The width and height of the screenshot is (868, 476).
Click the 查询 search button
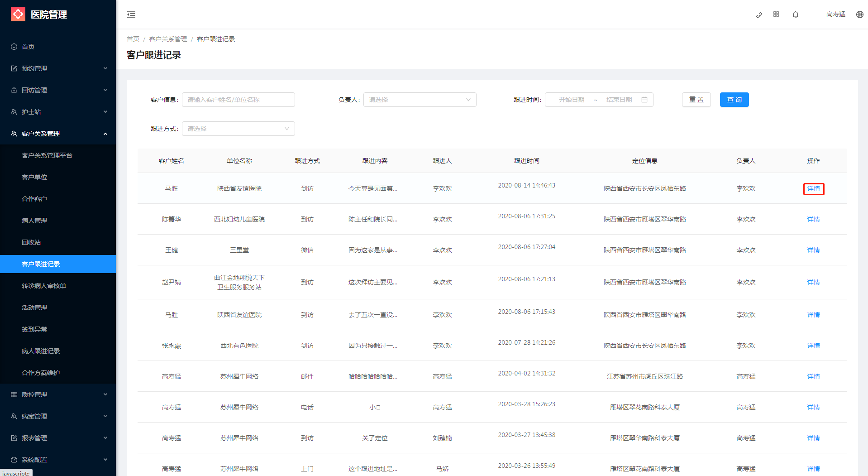pyautogui.click(x=734, y=100)
